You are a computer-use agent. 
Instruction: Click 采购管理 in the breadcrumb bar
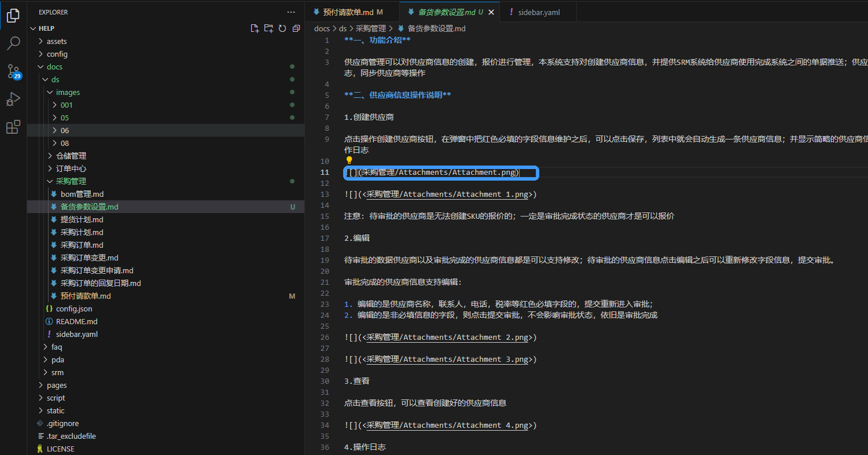(x=372, y=28)
